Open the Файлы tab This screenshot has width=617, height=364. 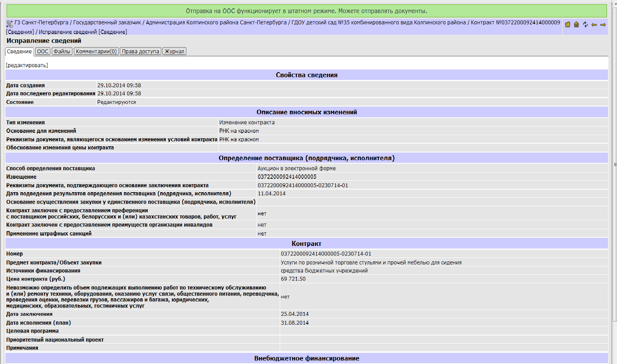click(62, 51)
